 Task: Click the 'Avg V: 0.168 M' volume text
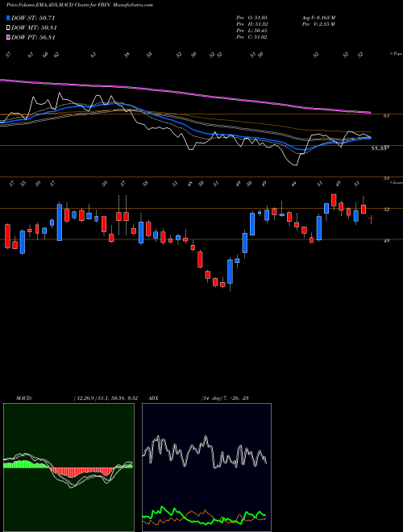pyautogui.click(x=320, y=17)
